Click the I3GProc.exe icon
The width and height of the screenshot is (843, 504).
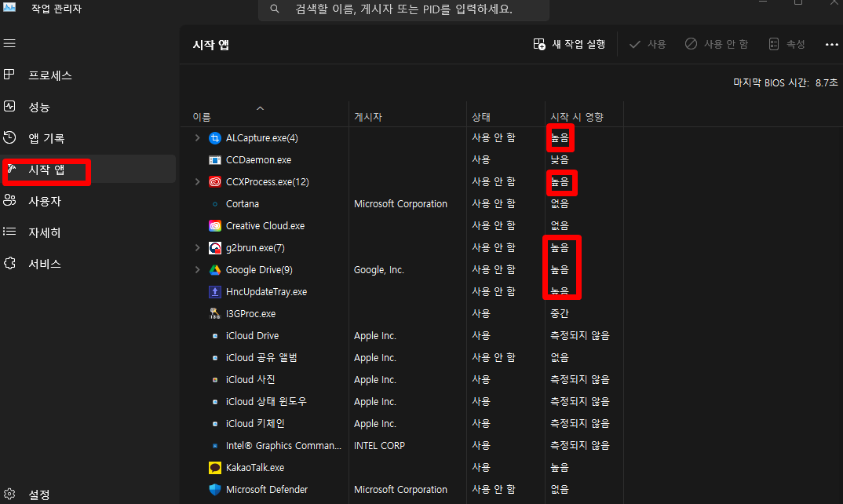(215, 313)
